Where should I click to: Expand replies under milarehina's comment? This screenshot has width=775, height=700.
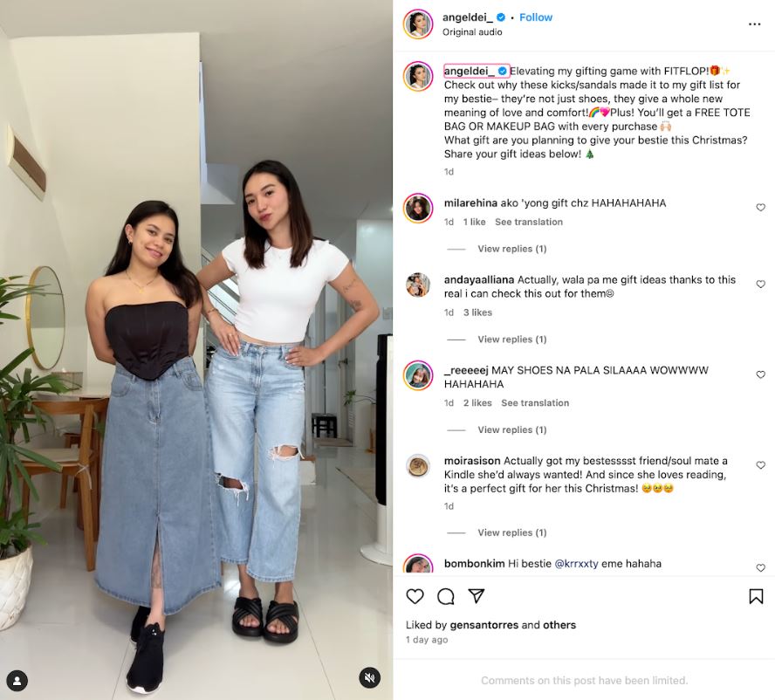(512, 249)
